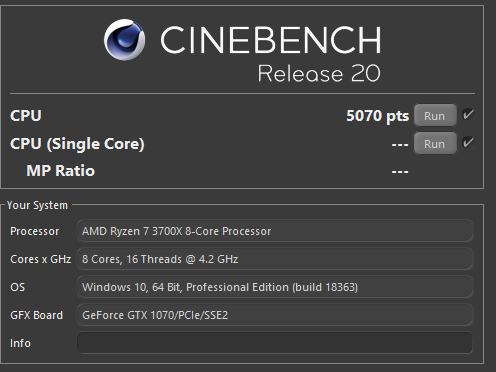The width and height of the screenshot is (496, 372).
Task: Toggle the checkmark beside CPU (Single Core)
Action: [x=468, y=142]
